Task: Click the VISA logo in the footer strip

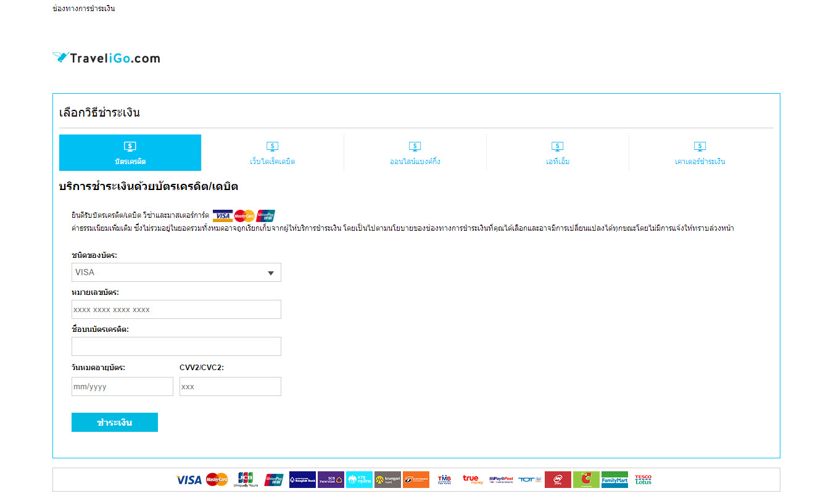Action: tap(188, 480)
